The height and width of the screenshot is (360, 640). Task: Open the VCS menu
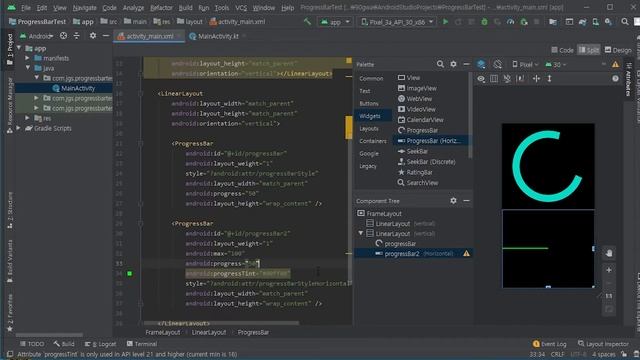point(241,8)
